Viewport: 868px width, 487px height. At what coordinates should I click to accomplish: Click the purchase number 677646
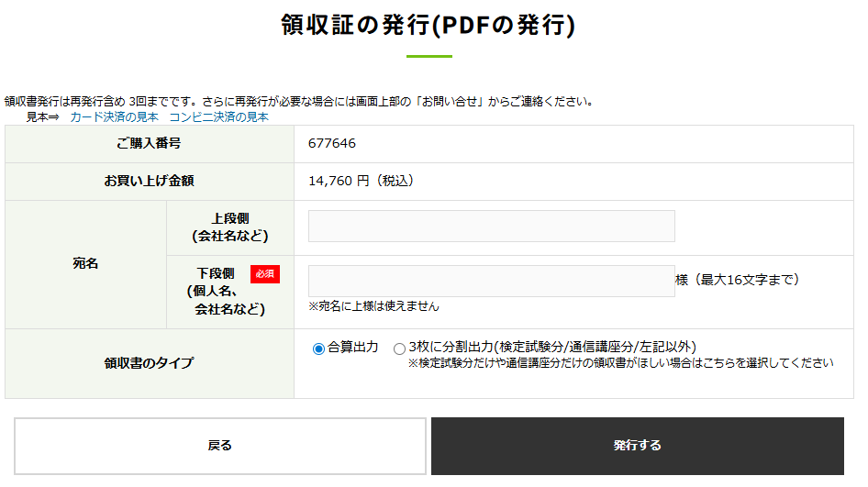(332, 144)
